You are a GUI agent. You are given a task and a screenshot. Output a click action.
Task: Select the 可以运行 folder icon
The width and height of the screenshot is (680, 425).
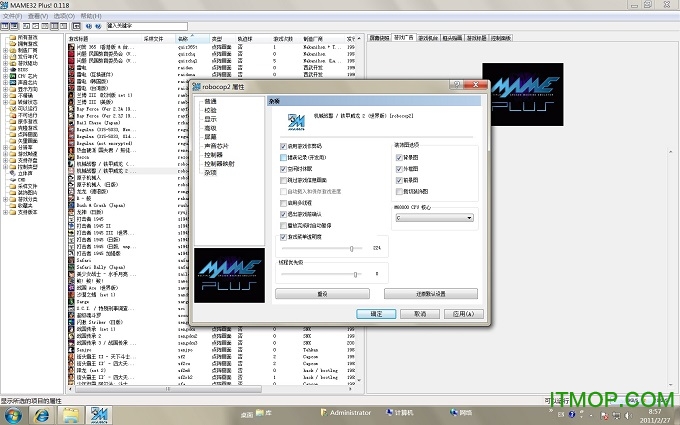coord(13,108)
